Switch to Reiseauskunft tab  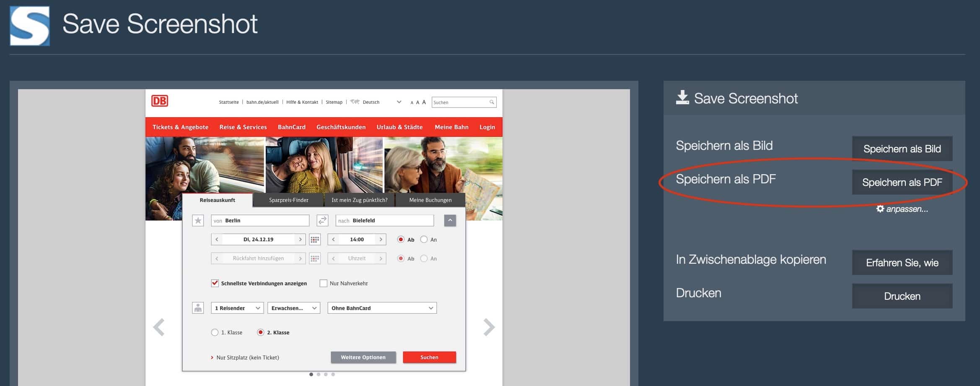[x=217, y=200]
